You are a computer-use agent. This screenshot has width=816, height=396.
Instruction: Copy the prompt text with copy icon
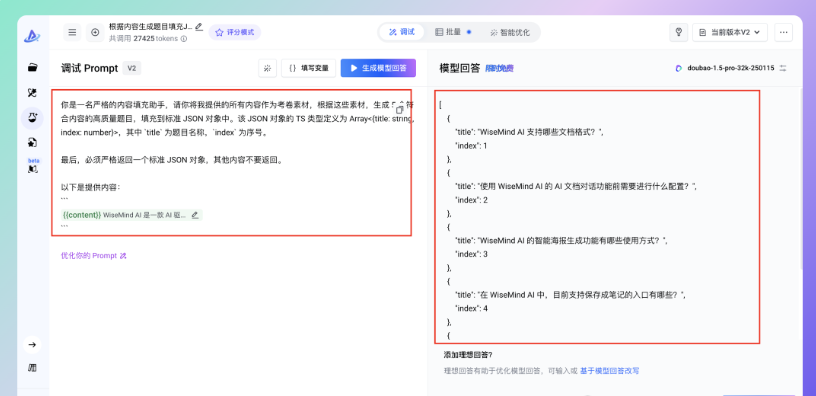pyautogui.click(x=400, y=109)
